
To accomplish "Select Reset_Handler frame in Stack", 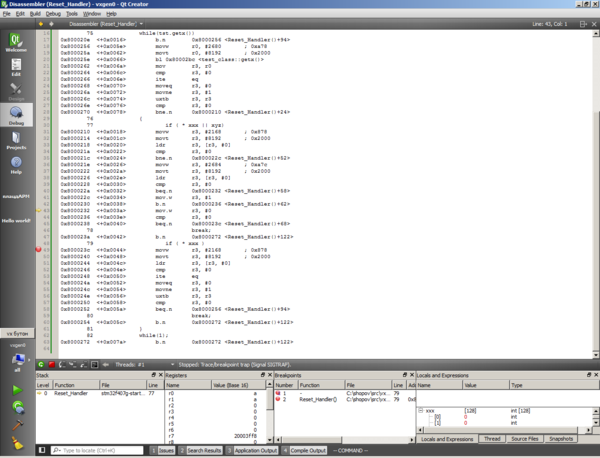I will pos(100,393).
